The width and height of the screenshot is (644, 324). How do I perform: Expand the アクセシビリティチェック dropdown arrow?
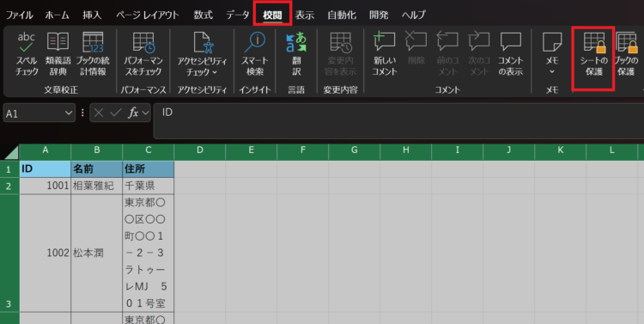point(215,72)
